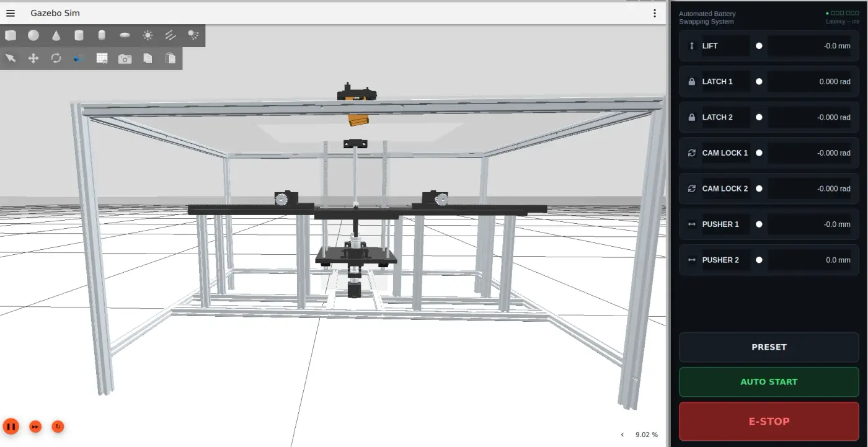Activate the select mode arrow tool
Viewport: 868px width, 447px height.
click(11, 58)
